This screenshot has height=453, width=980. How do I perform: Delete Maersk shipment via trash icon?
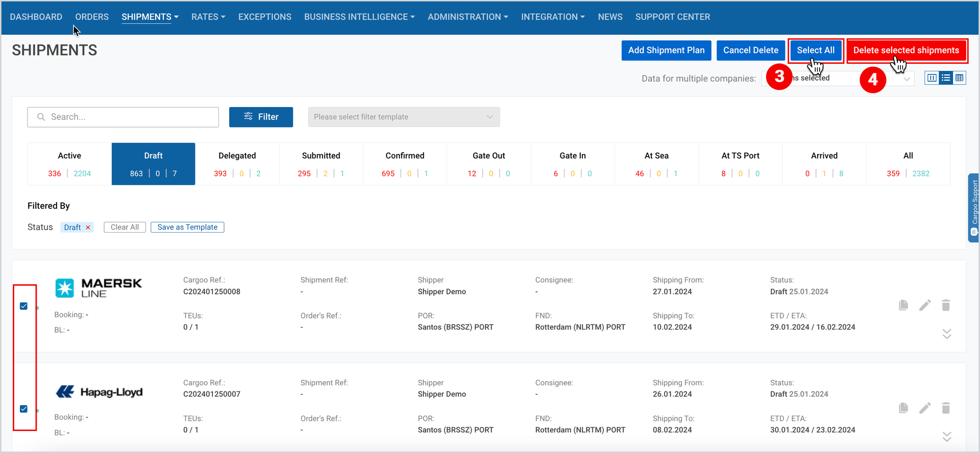point(946,305)
